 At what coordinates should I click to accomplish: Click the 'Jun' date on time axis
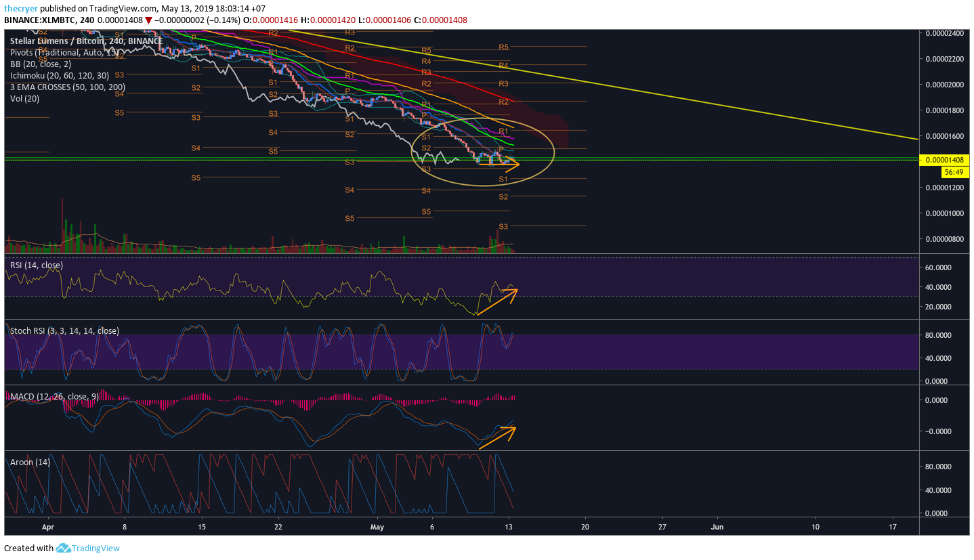(x=717, y=526)
